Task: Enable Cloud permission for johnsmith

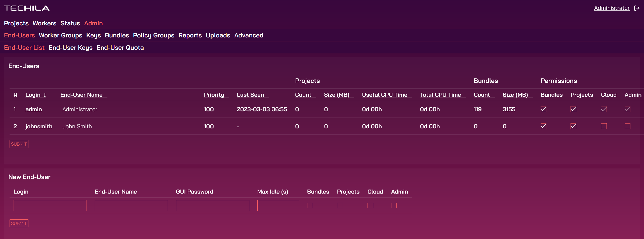Action: coord(604,126)
